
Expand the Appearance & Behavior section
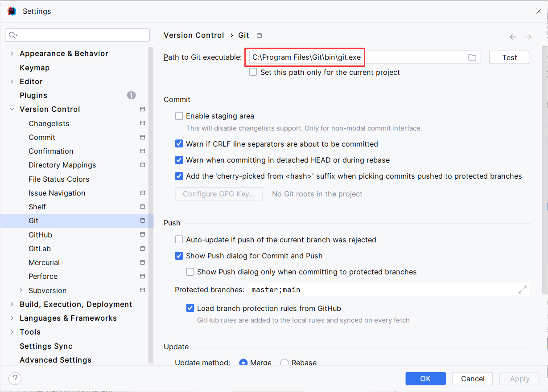tap(12, 53)
